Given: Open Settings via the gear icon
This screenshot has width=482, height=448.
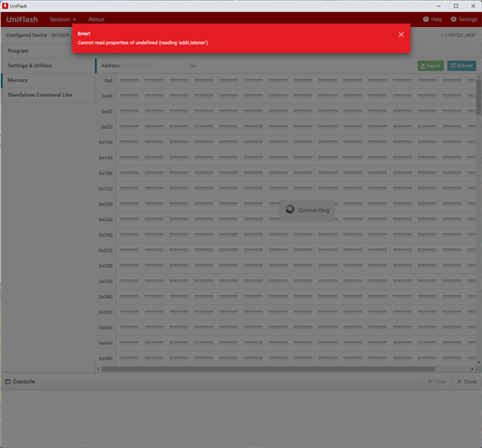Looking at the screenshot, I should pos(453,20).
